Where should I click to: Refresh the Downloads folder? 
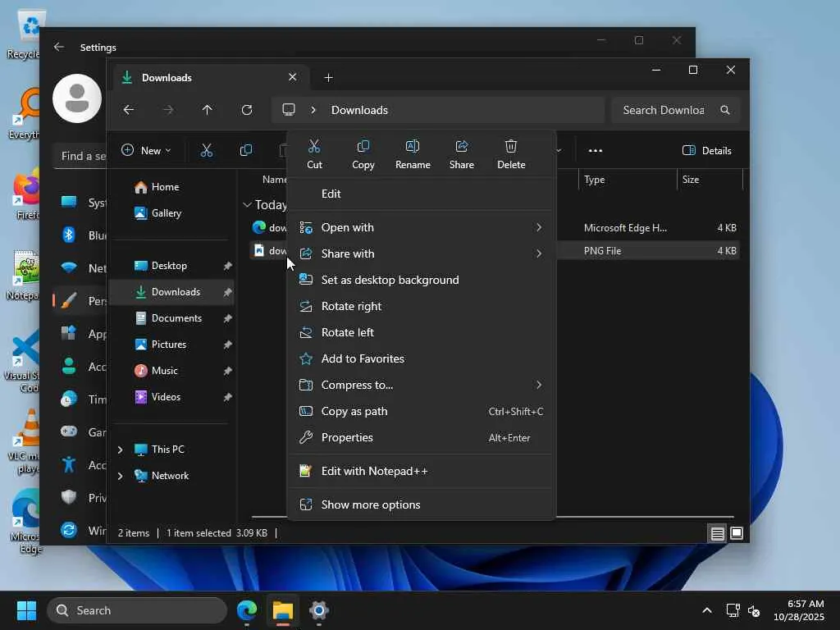point(246,110)
